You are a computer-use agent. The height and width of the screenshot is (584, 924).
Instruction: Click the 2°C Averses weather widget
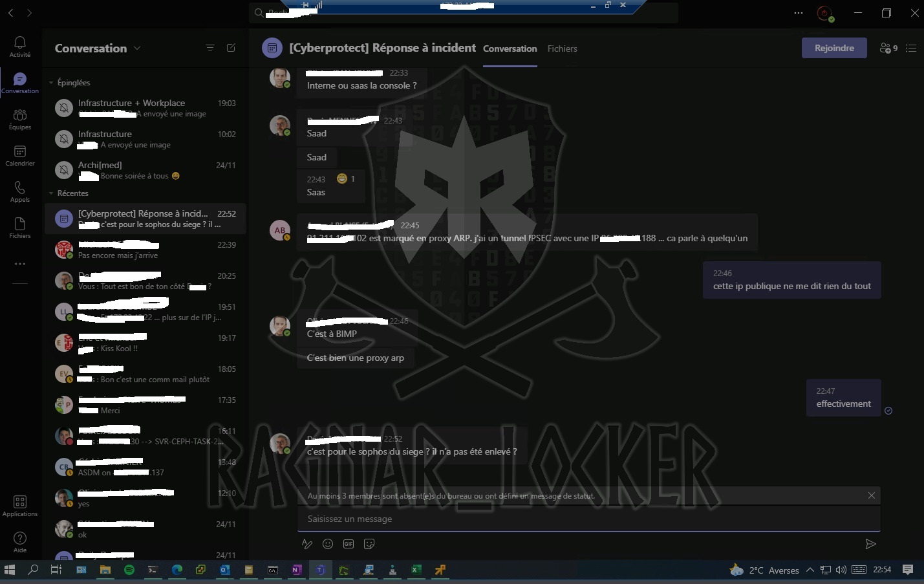pos(765,570)
